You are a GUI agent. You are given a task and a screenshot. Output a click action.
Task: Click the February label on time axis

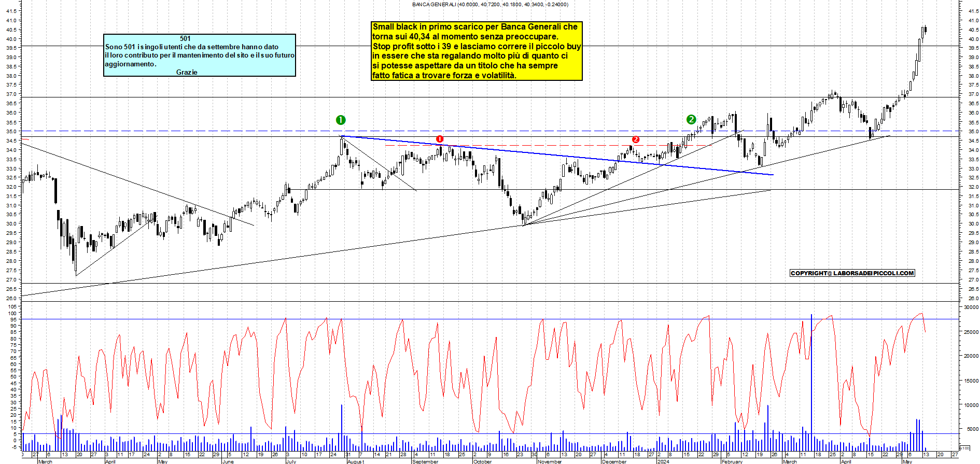[x=732, y=461]
